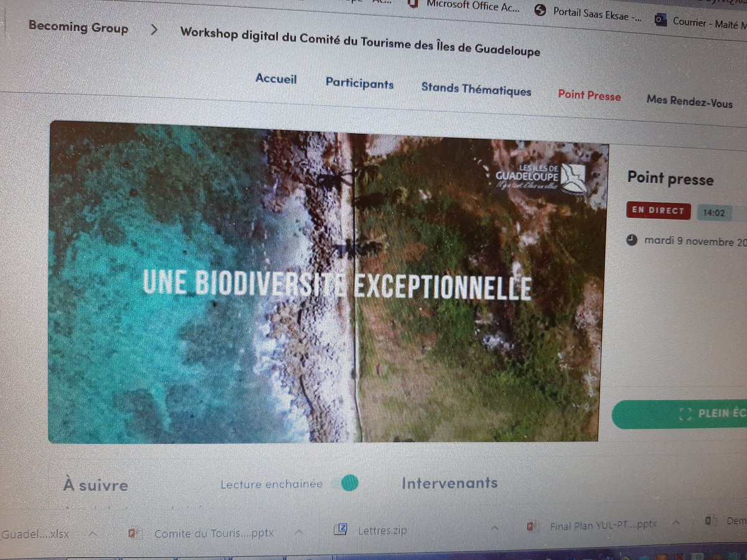The height and width of the screenshot is (560, 747).
Task: Open the Accueil tab
Action: click(276, 79)
